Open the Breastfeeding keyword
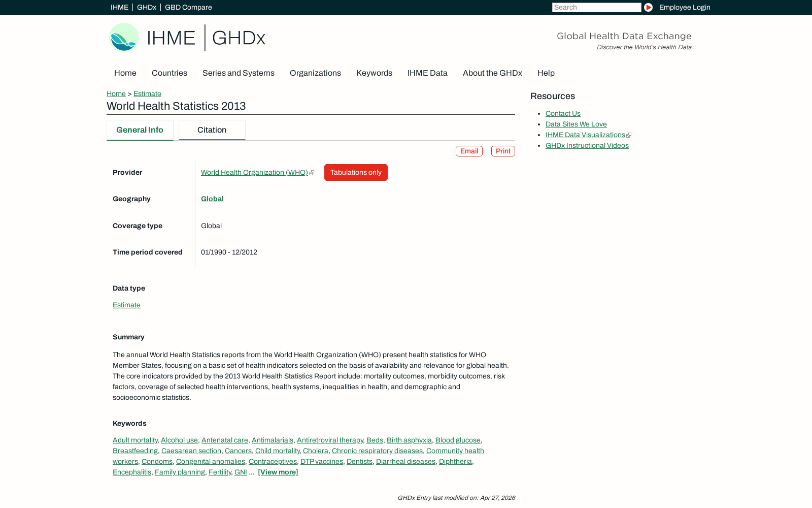This screenshot has width=812, height=508. (x=135, y=451)
